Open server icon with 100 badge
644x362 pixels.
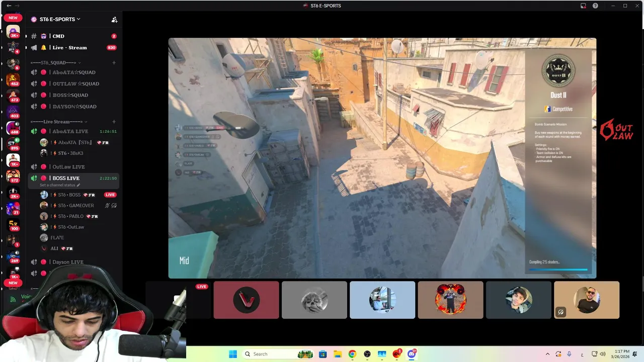click(13, 224)
